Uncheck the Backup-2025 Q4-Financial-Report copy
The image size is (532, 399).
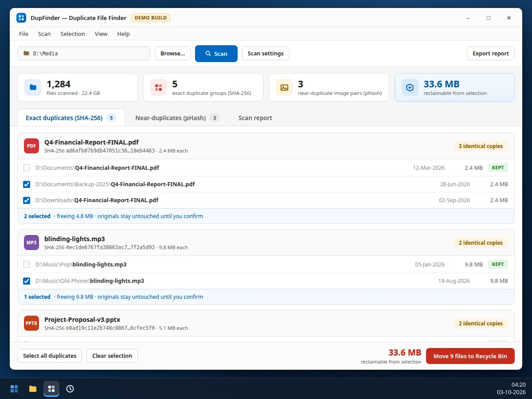(x=27, y=184)
